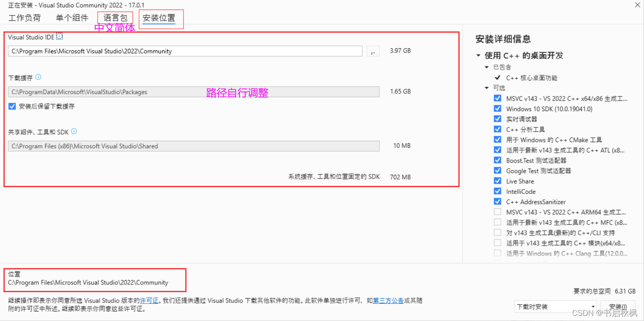Close the installer window
The image size is (644, 321).
(x=638, y=5)
